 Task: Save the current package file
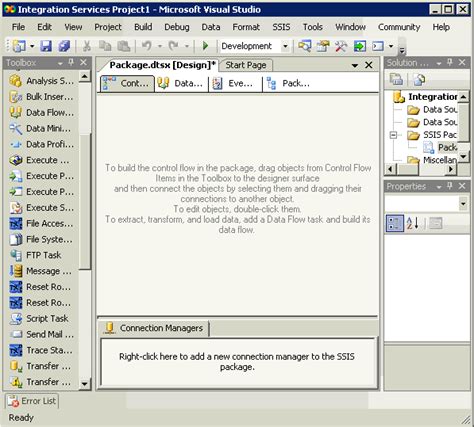[x=46, y=46]
